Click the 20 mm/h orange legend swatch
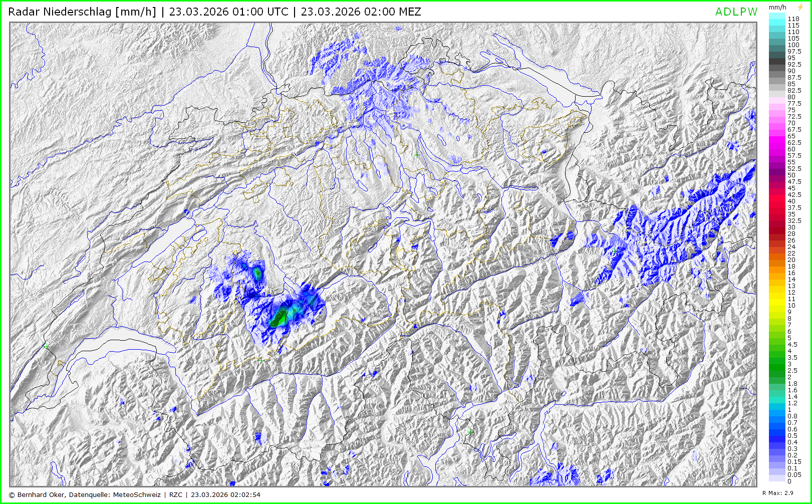This screenshot has height=504, width=812. (x=777, y=260)
